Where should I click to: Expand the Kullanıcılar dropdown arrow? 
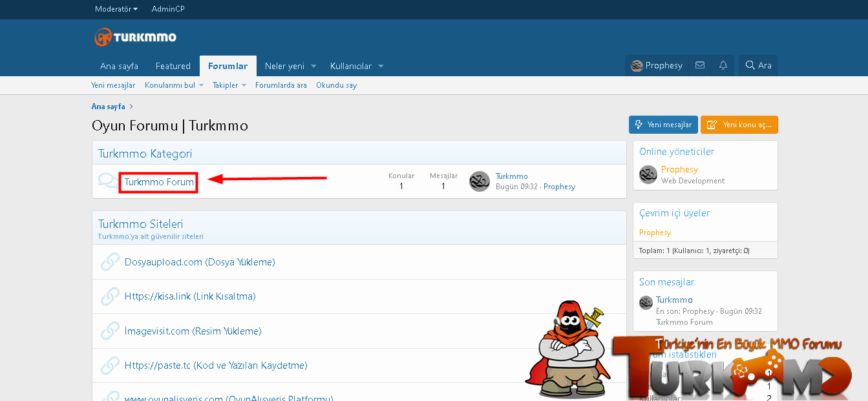pyautogui.click(x=381, y=66)
